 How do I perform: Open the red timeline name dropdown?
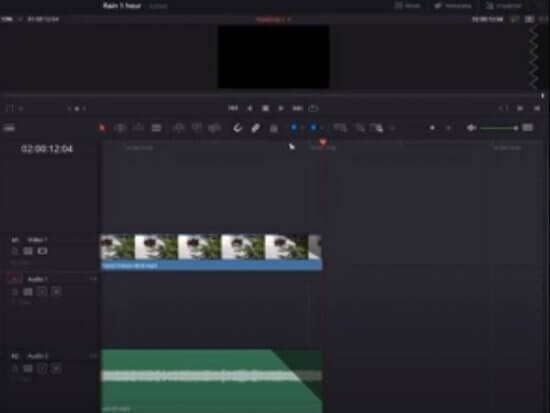tap(274, 19)
